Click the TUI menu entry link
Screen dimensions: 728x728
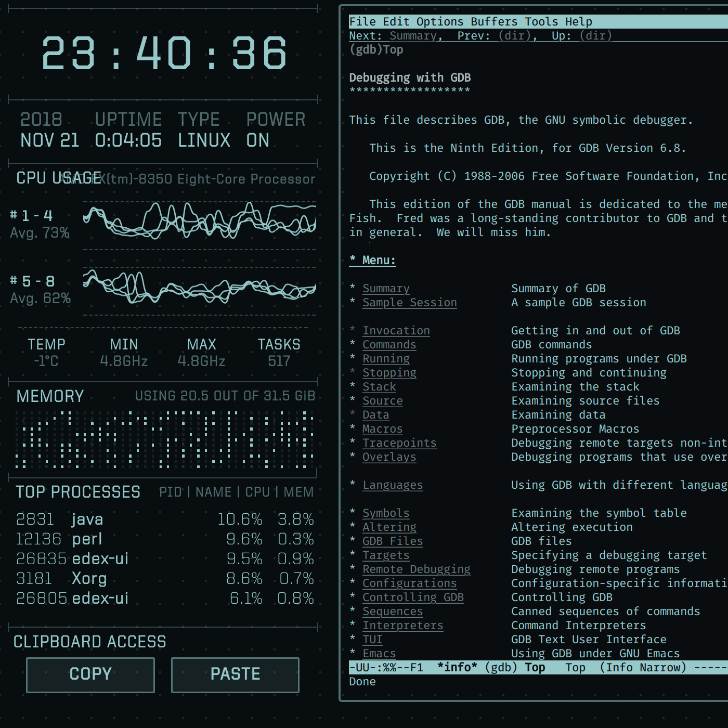[372, 640]
